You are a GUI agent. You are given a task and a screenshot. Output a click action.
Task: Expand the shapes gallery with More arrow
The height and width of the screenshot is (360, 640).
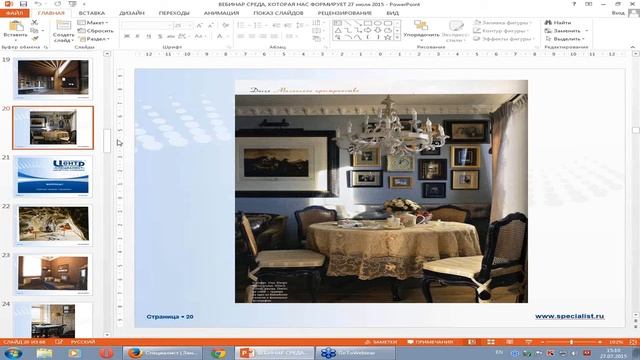(398, 38)
